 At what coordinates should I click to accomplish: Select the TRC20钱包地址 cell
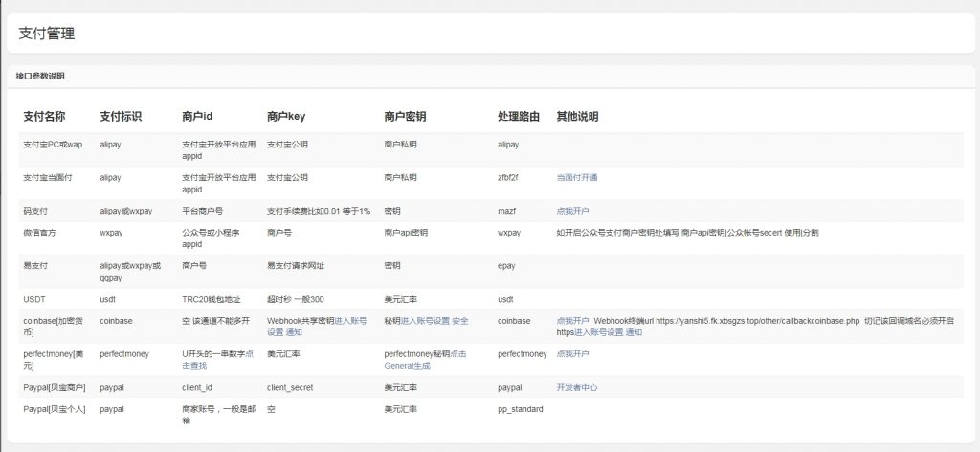tap(212, 299)
